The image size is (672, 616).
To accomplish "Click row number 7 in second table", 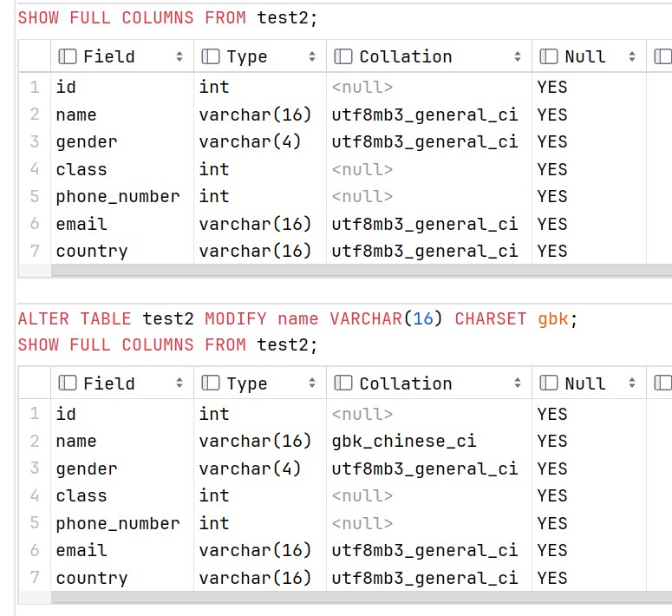I will coord(35,578).
